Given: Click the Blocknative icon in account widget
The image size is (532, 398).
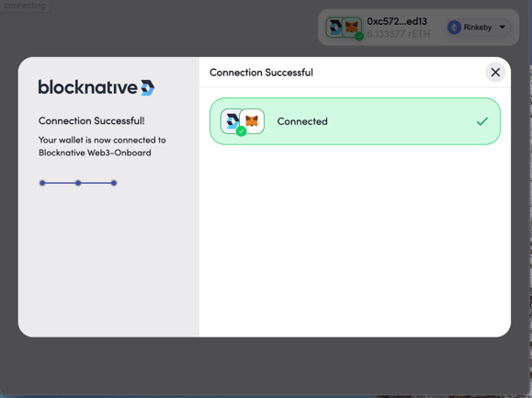Looking at the screenshot, I should 335,28.
